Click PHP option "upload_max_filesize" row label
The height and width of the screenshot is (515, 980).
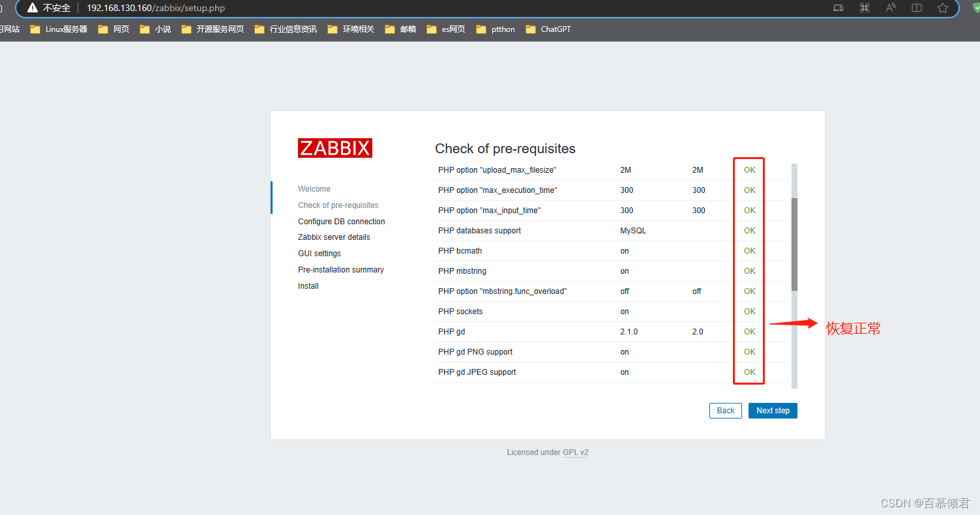[497, 170]
